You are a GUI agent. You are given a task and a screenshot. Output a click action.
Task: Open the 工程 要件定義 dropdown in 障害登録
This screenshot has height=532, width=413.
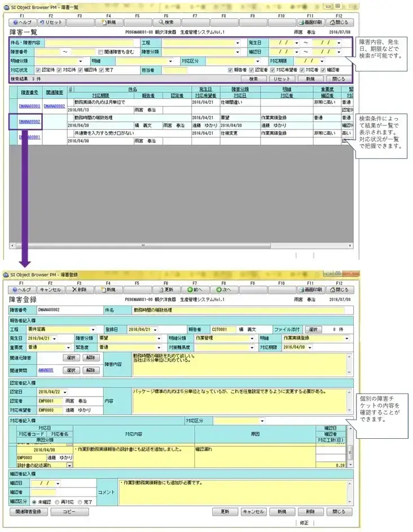(93, 329)
